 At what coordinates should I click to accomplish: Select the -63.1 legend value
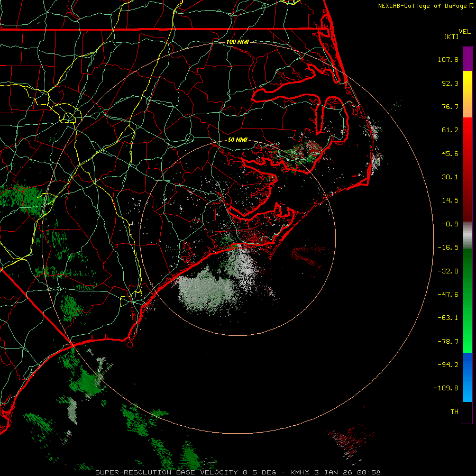pyautogui.click(x=448, y=318)
